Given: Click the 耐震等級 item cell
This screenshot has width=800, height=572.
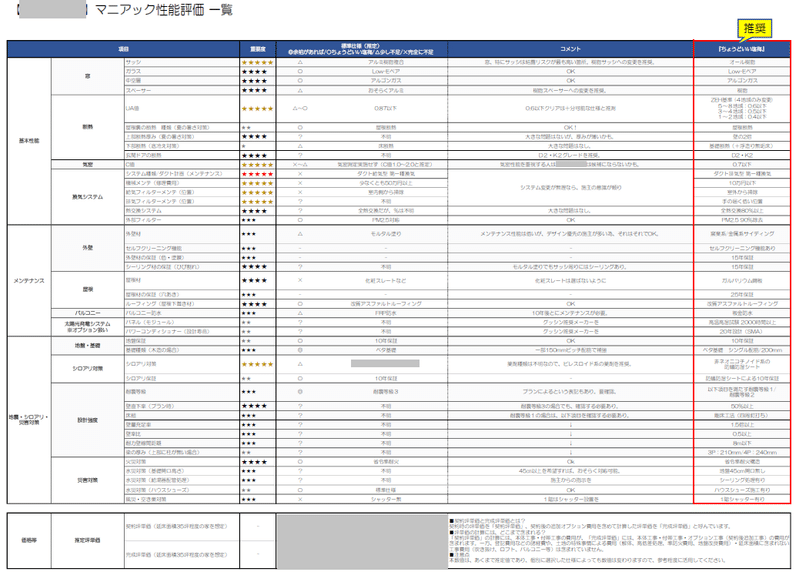Looking at the screenshot, I should click(182, 392).
